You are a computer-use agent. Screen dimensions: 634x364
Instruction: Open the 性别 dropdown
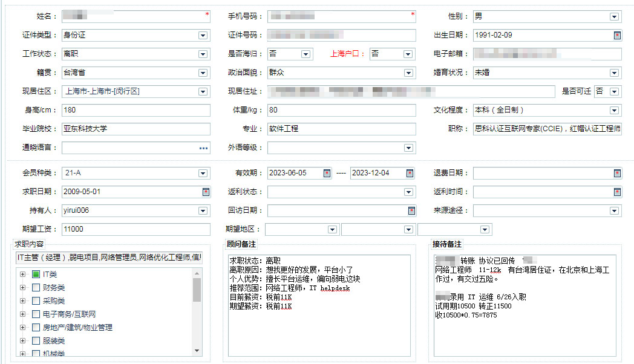(x=614, y=16)
